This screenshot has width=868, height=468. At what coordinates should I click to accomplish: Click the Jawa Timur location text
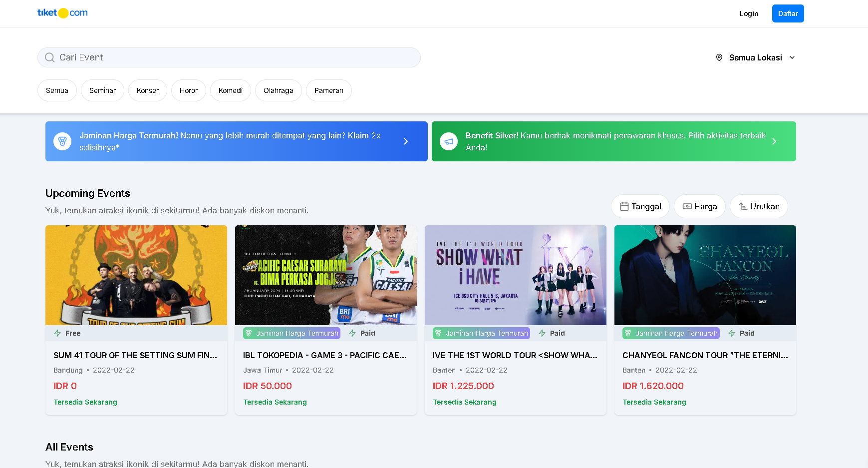(x=263, y=370)
